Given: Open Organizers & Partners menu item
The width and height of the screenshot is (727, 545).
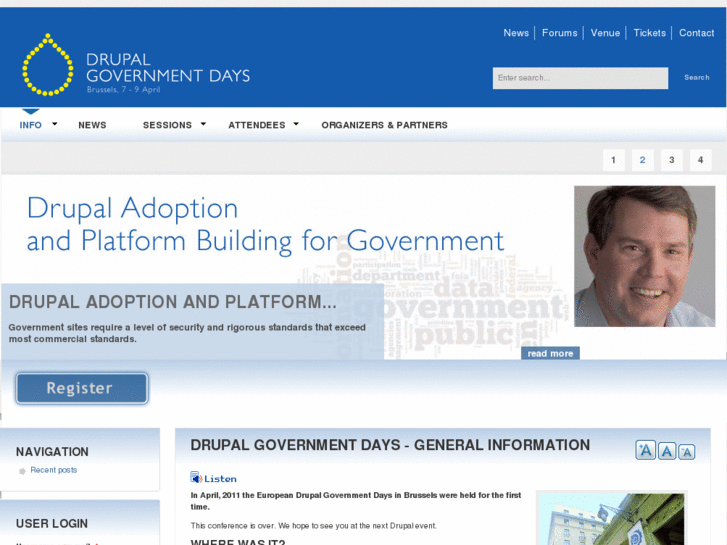Looking at the screenshot, I should tap(384, 125).
